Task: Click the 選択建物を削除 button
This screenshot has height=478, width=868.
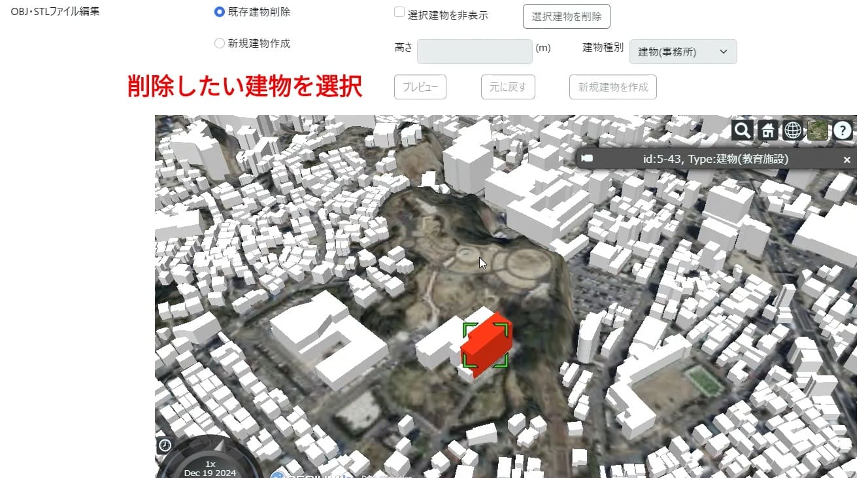Action: coord(567,16)
